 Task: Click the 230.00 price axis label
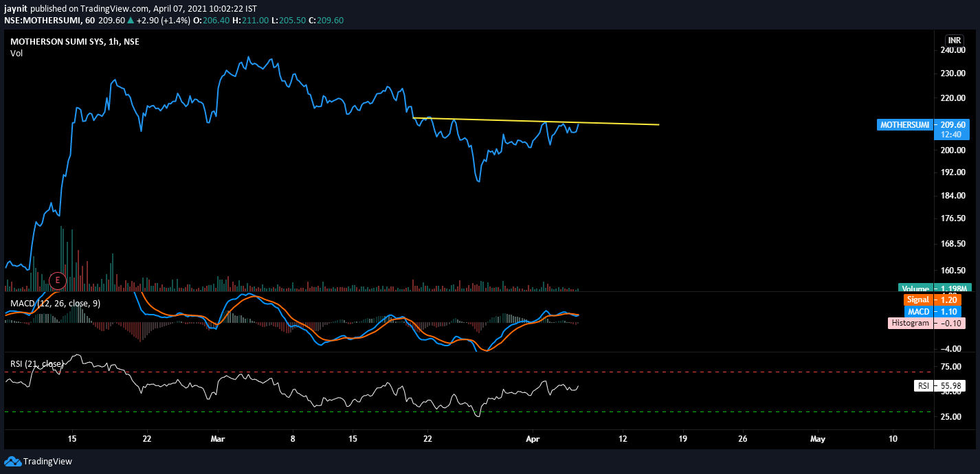(953, 74)
